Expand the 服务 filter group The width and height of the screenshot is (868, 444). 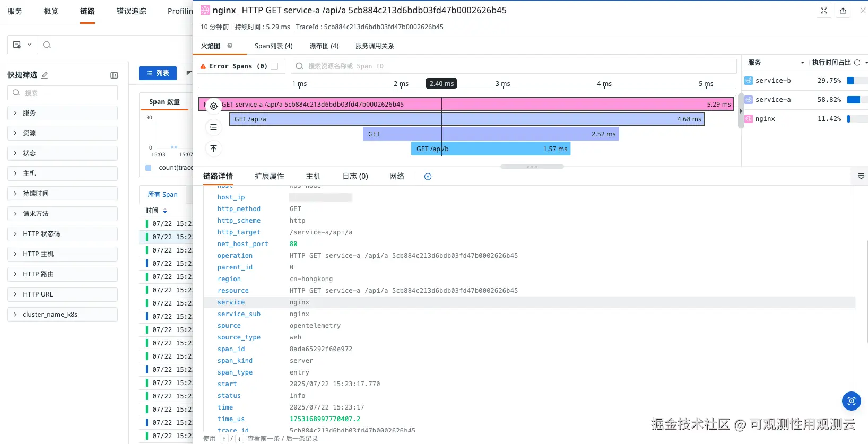pyautogui.click(x=63, y=113)
